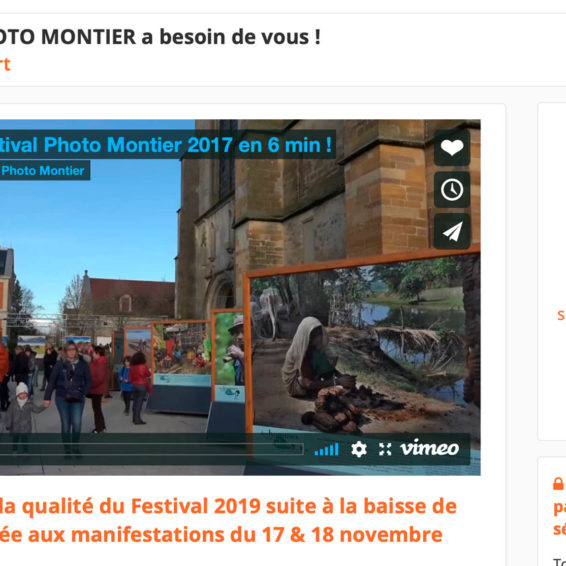Add video to Watch Later via clock icon

(x=452, y=190)
